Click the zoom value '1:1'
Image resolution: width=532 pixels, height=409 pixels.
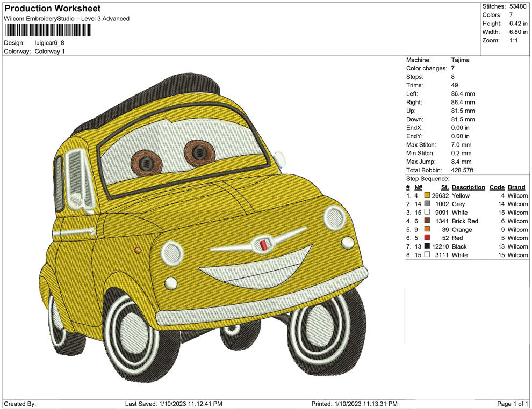click(513, 40)
